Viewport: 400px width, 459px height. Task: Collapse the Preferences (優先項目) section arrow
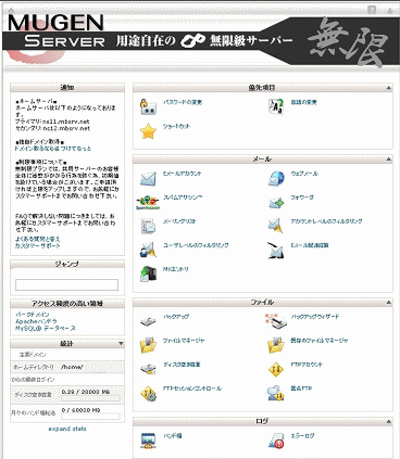pos(388,88)
